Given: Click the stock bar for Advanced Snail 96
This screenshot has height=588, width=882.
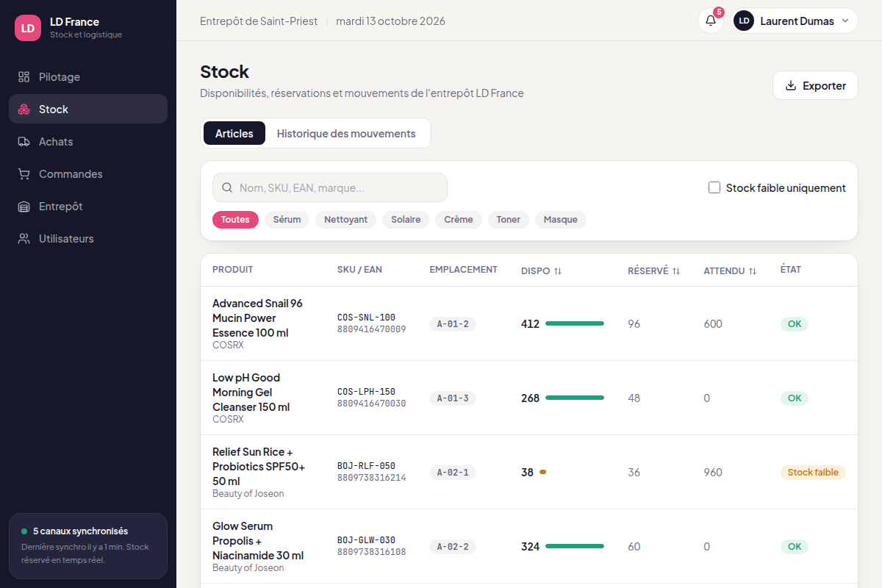Looking at the screenshot, I should [x=575, y=323].
